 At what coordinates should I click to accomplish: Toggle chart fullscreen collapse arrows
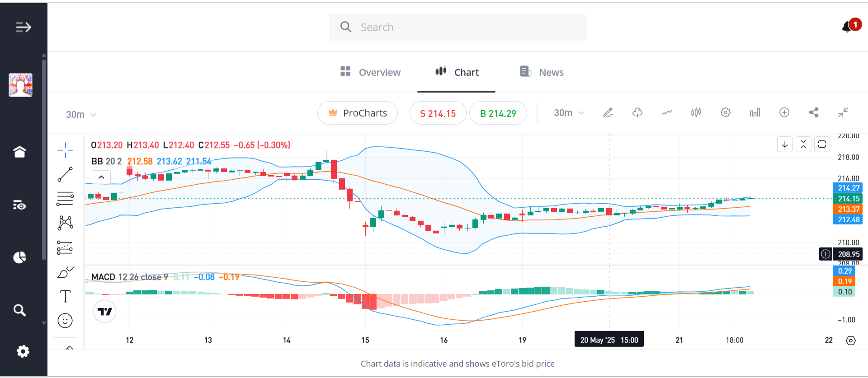(x=843, y=112)
